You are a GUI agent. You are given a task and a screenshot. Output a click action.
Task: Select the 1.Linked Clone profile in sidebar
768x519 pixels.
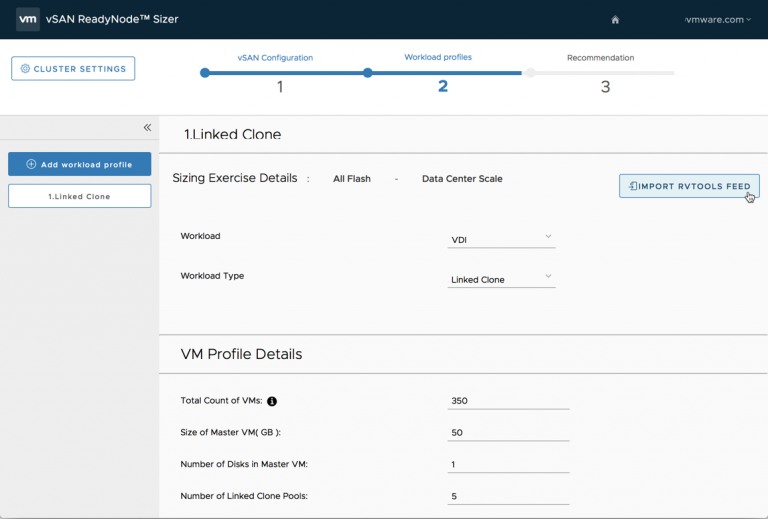[x=79, y=196]
